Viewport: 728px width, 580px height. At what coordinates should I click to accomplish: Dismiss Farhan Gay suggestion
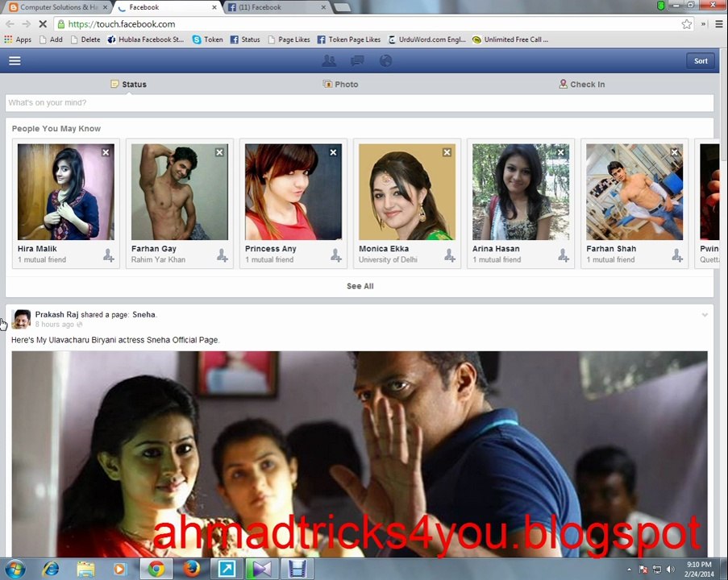click(x=219, y=152)
